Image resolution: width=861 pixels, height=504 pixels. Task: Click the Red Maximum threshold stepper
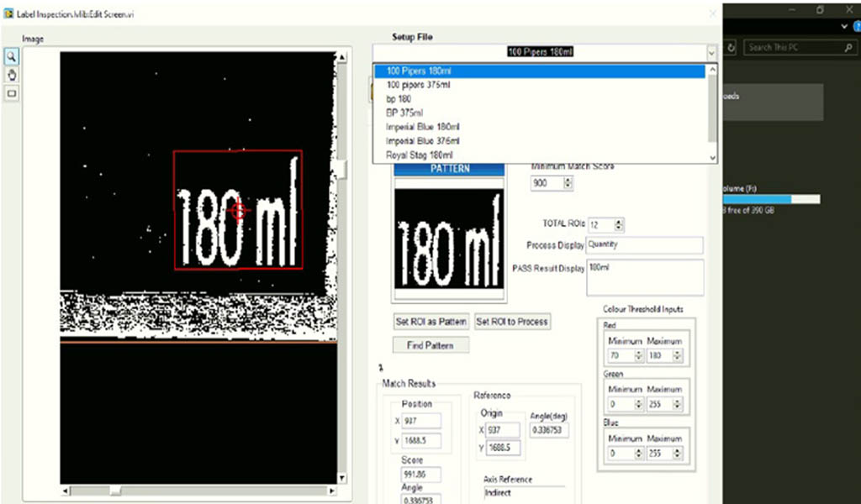pyautogui.click(x=678, y=356)
